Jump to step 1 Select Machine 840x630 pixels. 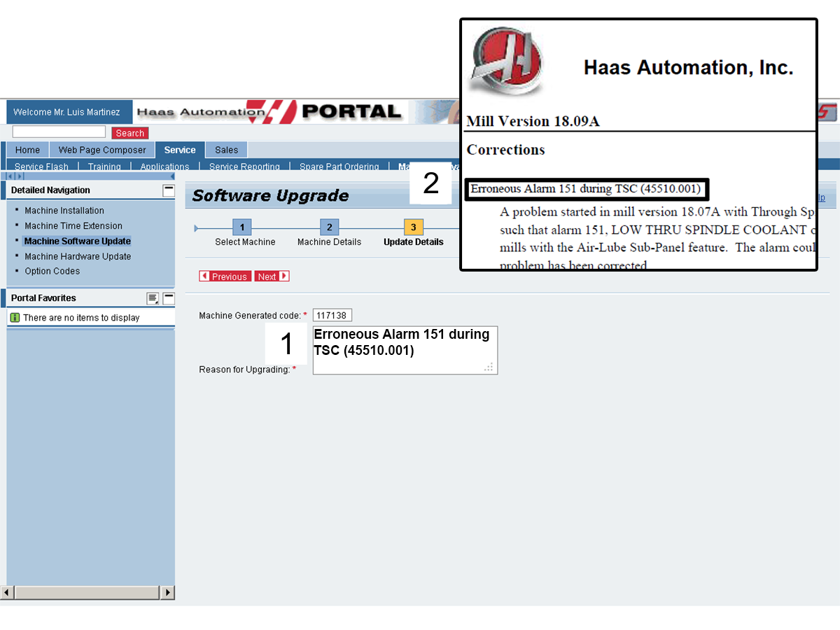click(241, 227)
